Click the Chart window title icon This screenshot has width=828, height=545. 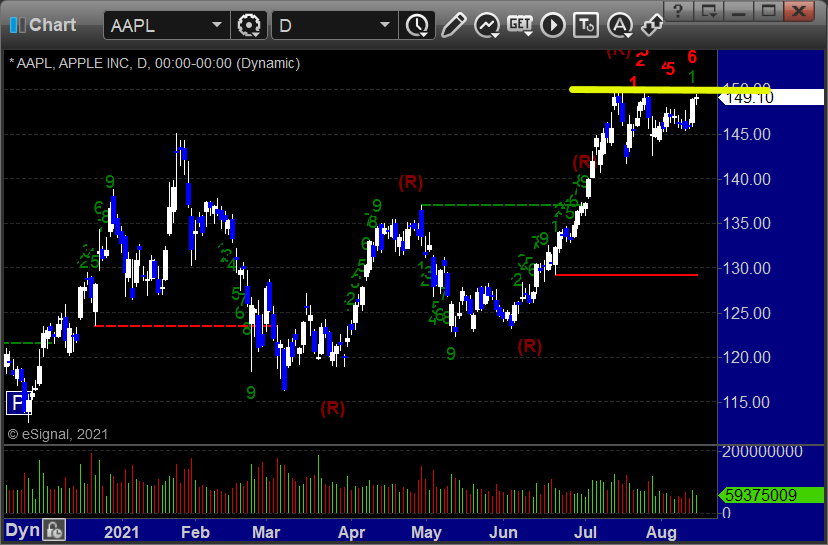tap(17, 25)
